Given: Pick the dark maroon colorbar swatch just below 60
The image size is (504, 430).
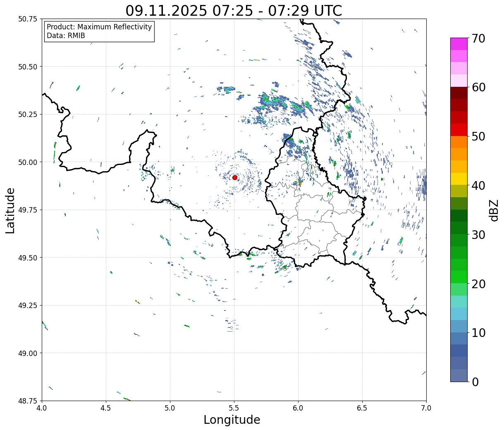Looking at the screenshot, I should pyautogui.click(x=459, y=93).
